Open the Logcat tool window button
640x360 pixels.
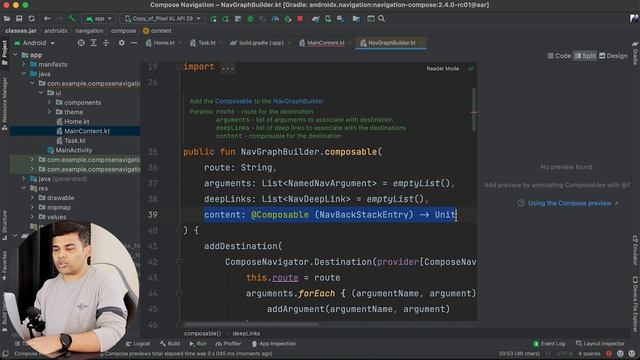tap(138, 344)
